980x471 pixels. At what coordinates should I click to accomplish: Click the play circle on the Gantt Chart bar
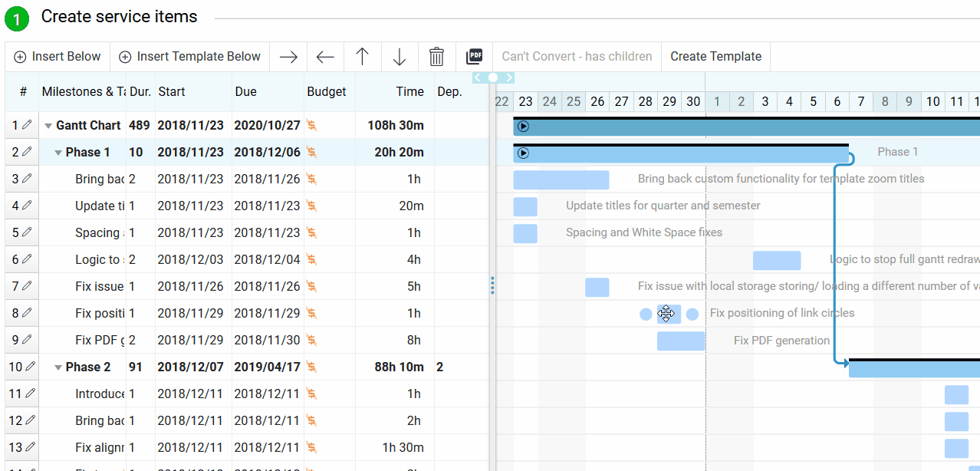pos(522,125)
